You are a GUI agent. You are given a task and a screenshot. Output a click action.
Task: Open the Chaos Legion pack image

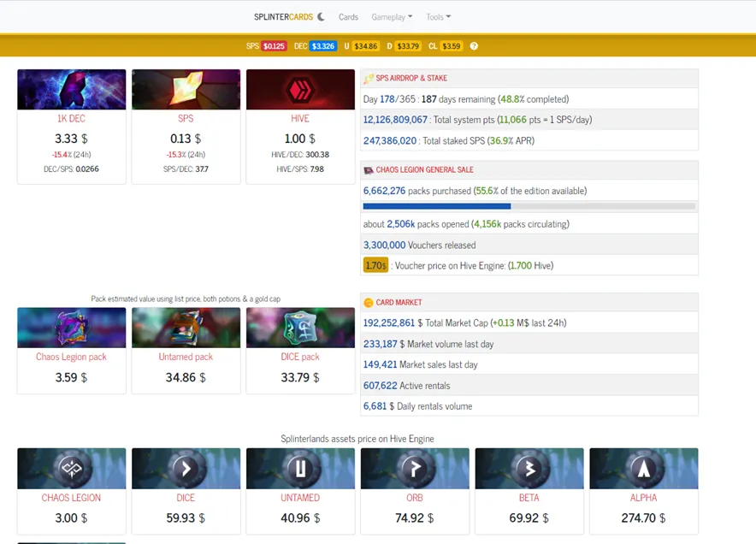click(71, 328)
